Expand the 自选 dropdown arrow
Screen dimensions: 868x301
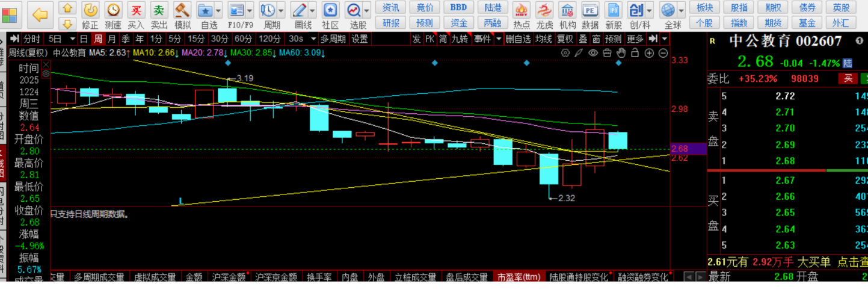(218, 10)
